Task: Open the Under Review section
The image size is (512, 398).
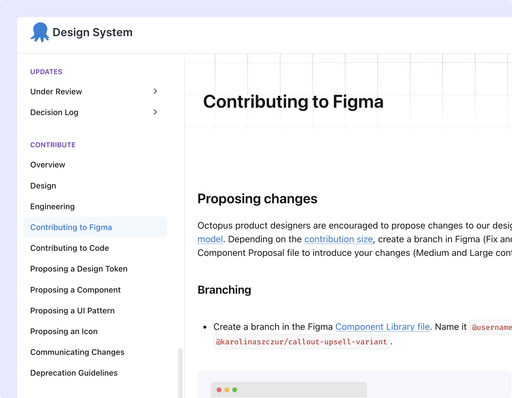Action: click(x=56, y=92)
